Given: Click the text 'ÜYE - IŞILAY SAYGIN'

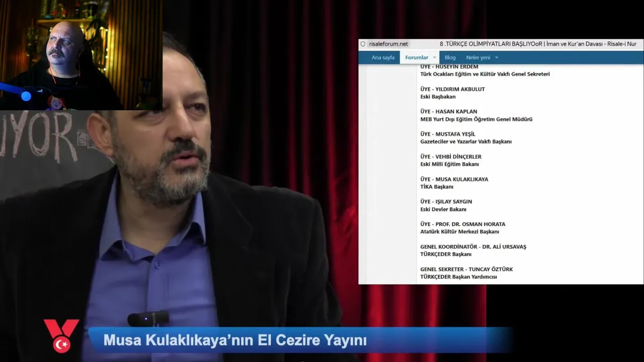Looking at the screenshot, I should [x=446, y=202].
